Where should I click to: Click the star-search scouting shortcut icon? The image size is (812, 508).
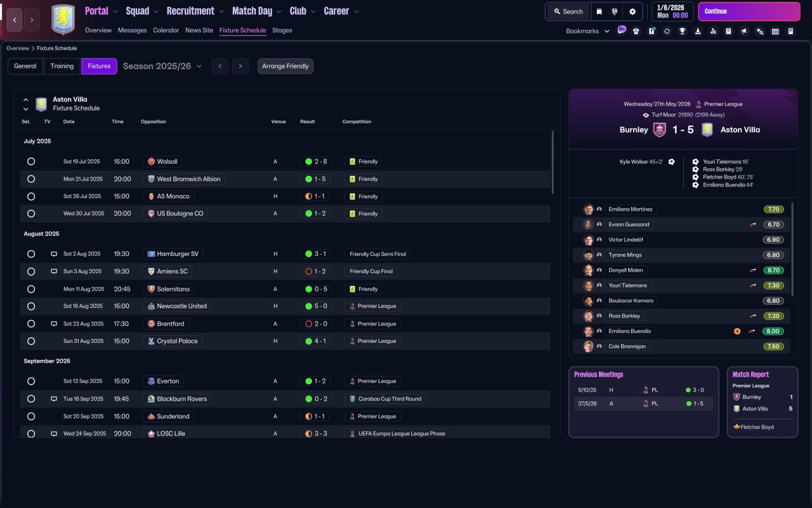coord(760,31)
